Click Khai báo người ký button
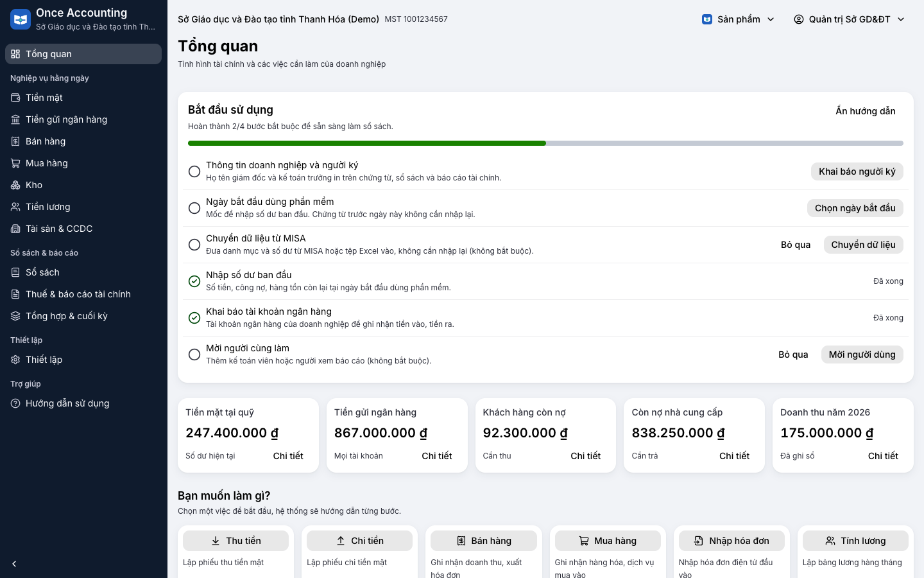This screenshot has width=924, height=578. tap(857, 171)
